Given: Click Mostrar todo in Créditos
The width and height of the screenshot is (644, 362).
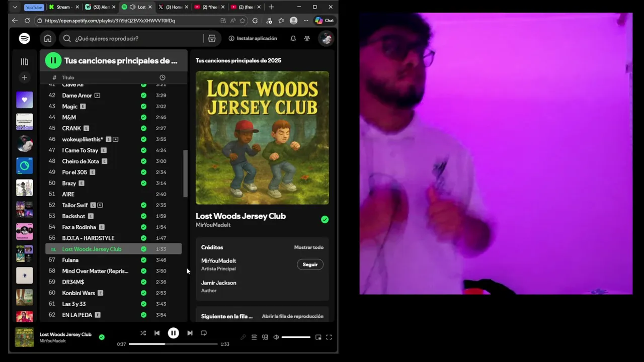Looking at the screenshot, I should point(309,247).
